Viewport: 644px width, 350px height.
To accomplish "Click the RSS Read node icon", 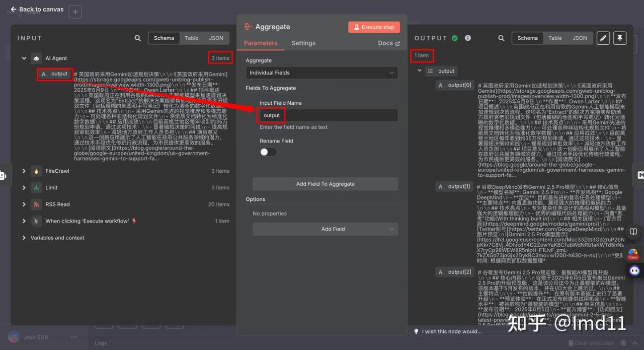I will [x=36, y=204].
